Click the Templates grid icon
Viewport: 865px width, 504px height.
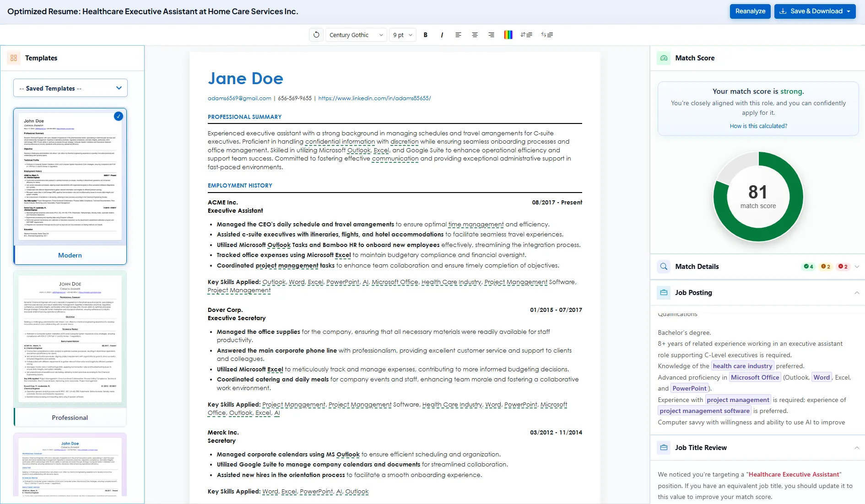(x=14, y=58)
